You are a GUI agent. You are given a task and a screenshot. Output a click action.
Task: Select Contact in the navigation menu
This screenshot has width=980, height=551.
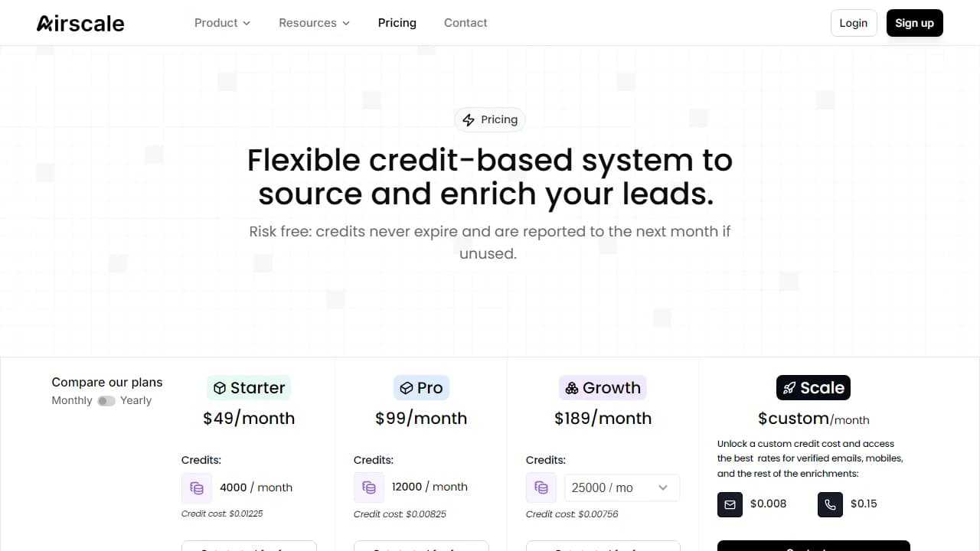tap(465, 23)
